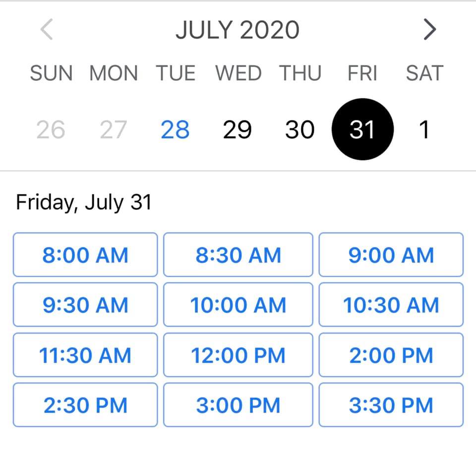This screenshot has height=472, width=476.
Task: Select the 12:00 PM slot
Action: [238, 355]
